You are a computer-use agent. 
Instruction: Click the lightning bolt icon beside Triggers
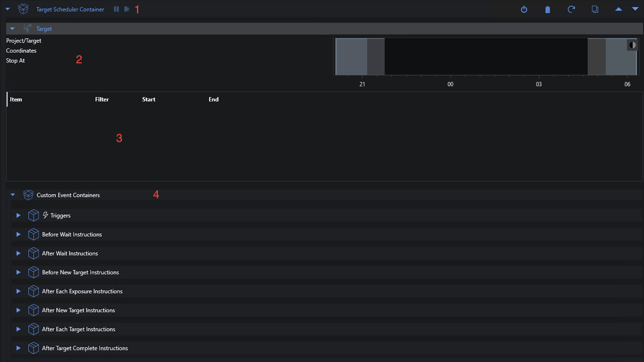45,215
